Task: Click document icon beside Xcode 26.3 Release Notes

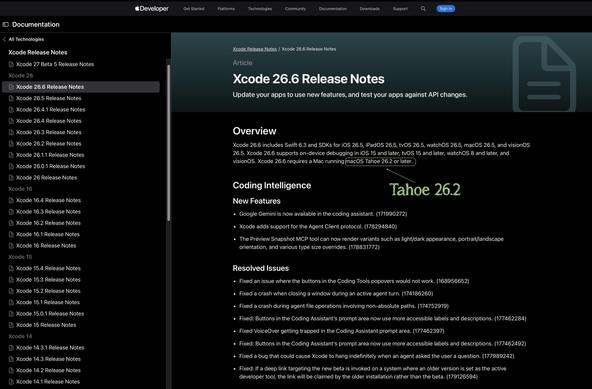Action: (11, 132)
